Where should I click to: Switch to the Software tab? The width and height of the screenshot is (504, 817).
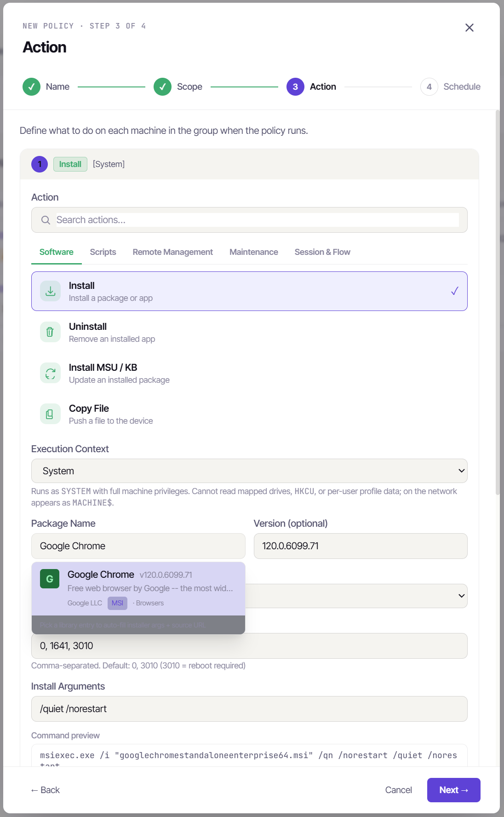pos(57,252)
